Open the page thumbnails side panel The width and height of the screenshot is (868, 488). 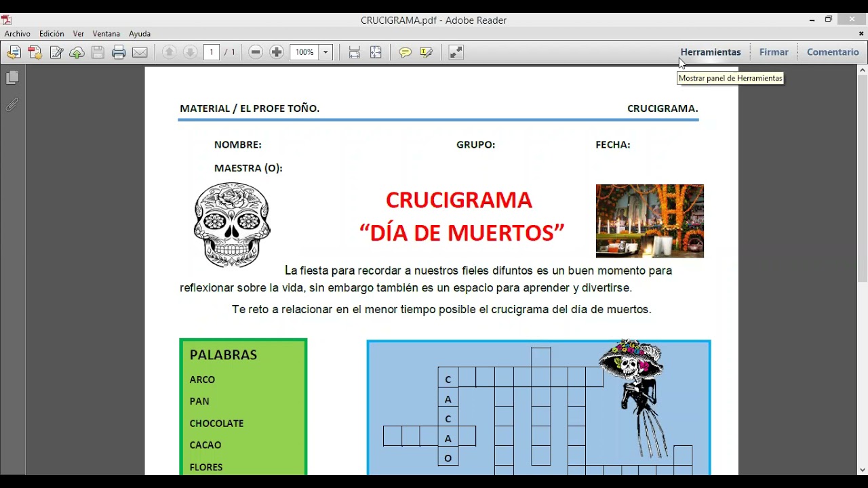(12, 77)
